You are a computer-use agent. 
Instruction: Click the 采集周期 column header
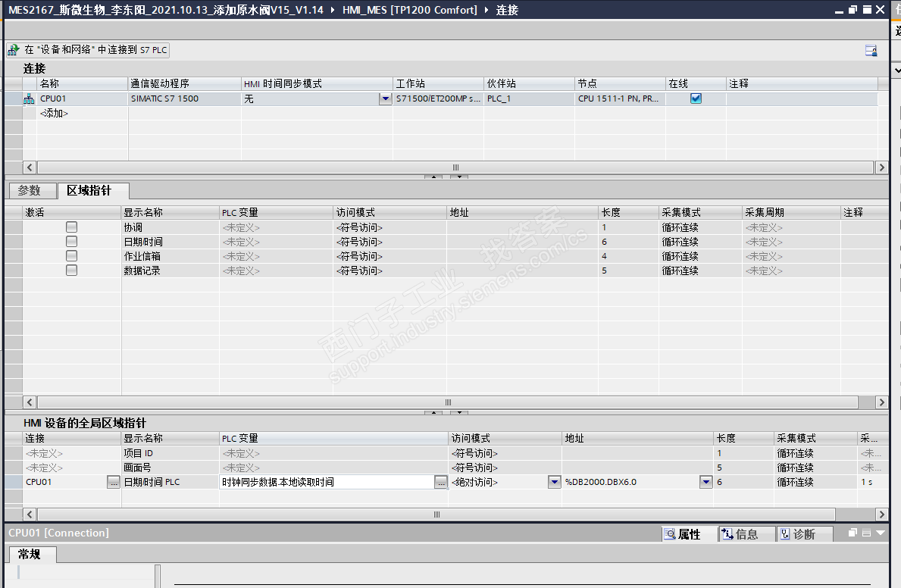click(790, 212)
